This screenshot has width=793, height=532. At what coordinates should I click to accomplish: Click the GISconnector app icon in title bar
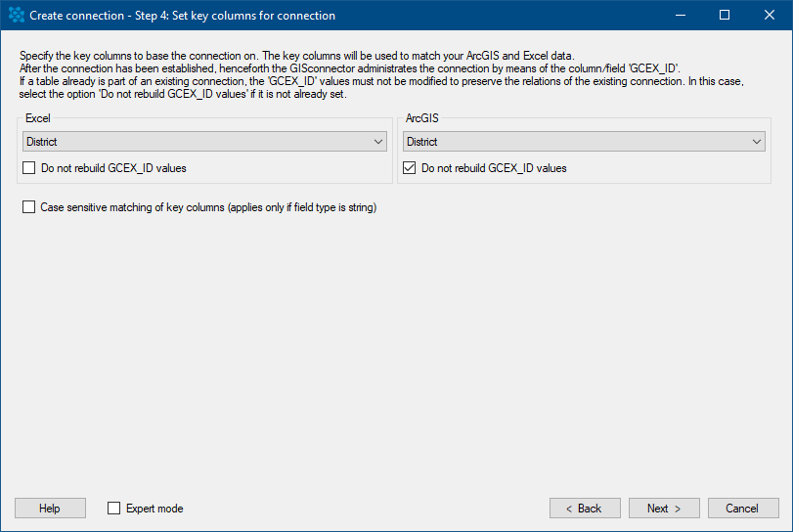coord(17,16)
